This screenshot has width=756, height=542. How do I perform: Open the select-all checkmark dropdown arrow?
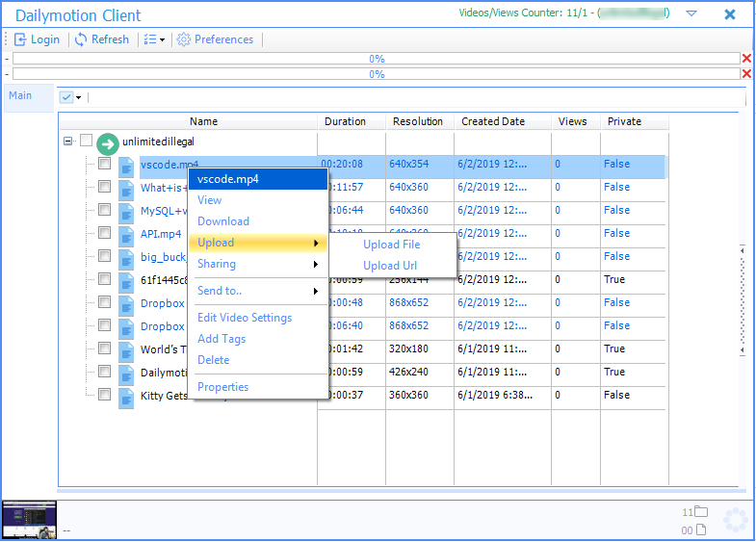click(x=79, y=98)
